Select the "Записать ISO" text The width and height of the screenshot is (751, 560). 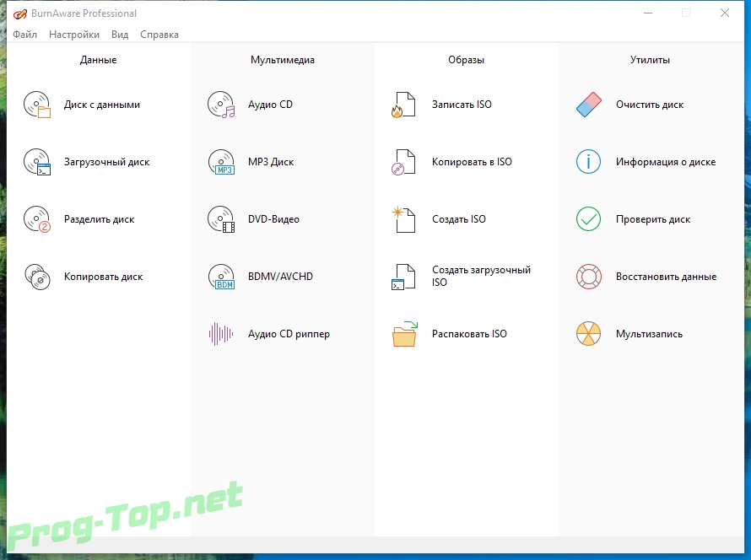(462, 105)
